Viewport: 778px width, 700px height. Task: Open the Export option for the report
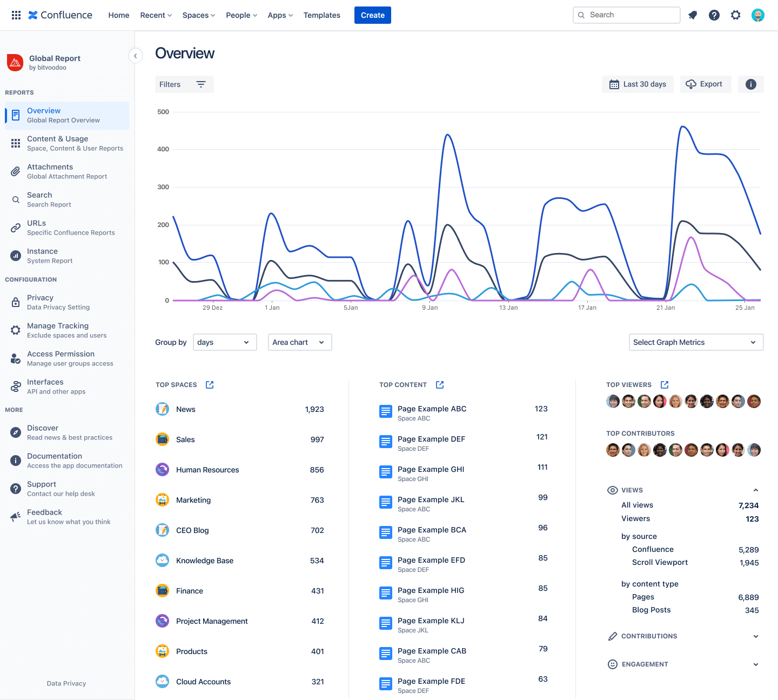click(706, 84)
